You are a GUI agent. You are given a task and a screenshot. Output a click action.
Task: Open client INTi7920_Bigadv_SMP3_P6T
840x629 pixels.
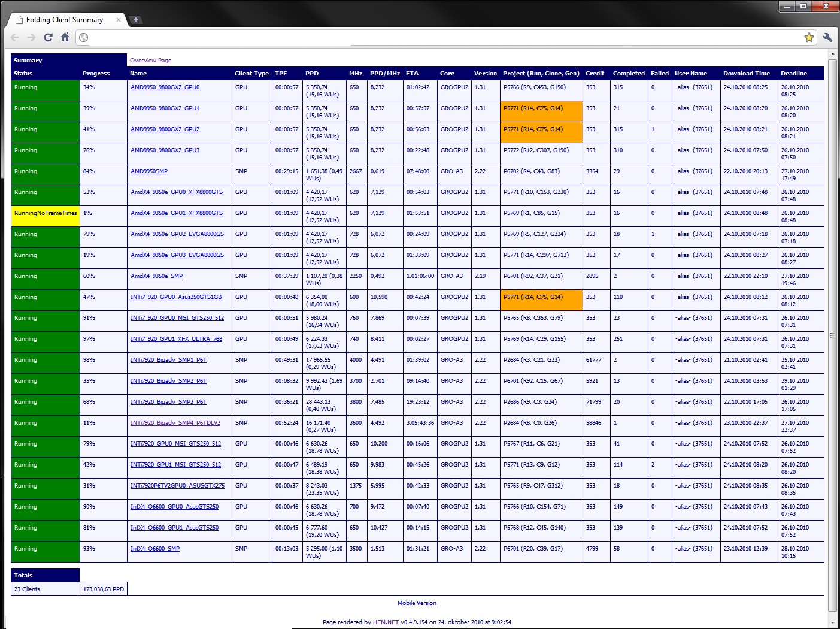coord(168,402)
